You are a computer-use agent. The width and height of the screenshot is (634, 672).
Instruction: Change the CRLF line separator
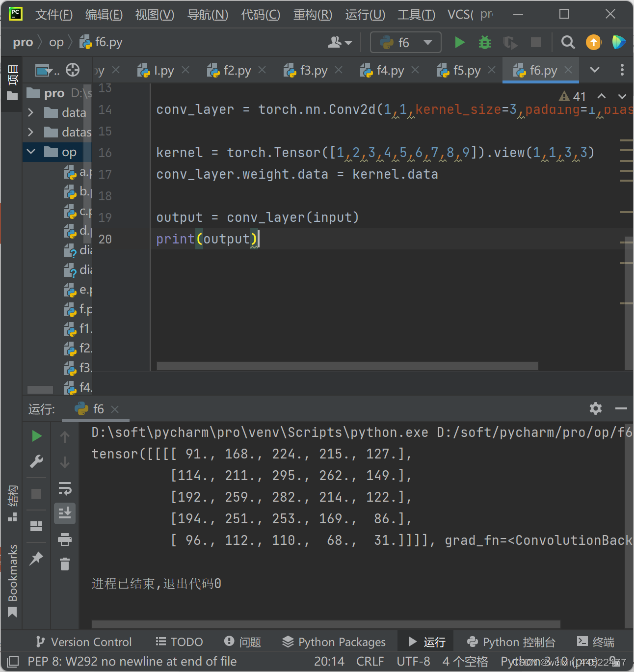pos(370,661)
